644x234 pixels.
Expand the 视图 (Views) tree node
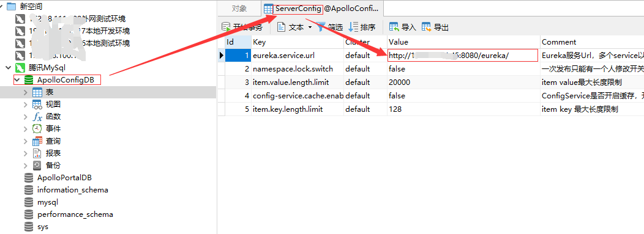click(26, 104)
